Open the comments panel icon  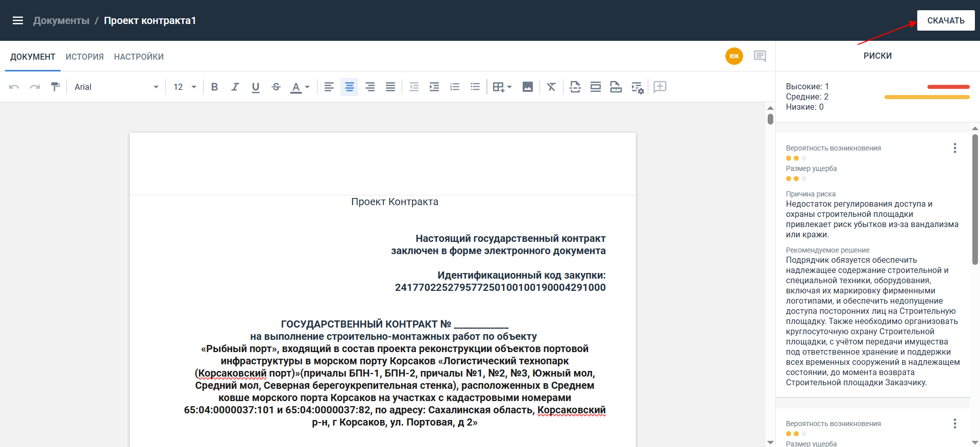coord(759,56)
